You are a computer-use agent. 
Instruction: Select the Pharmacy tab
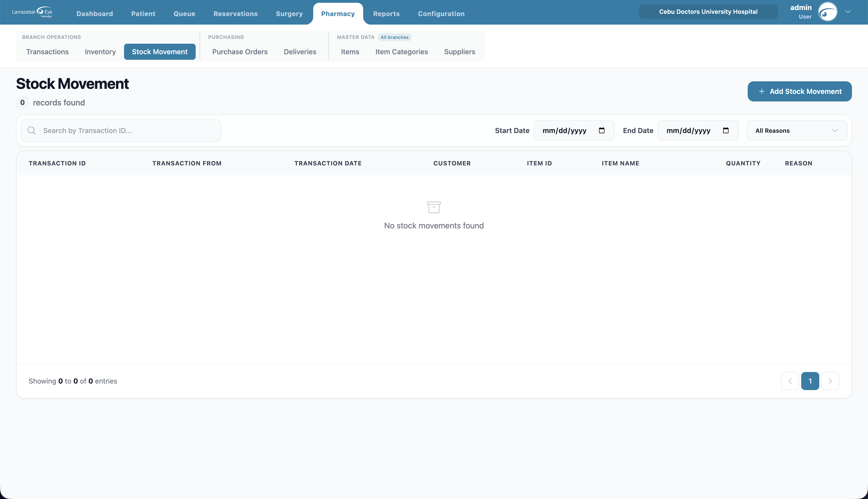[x=338, y=14]
